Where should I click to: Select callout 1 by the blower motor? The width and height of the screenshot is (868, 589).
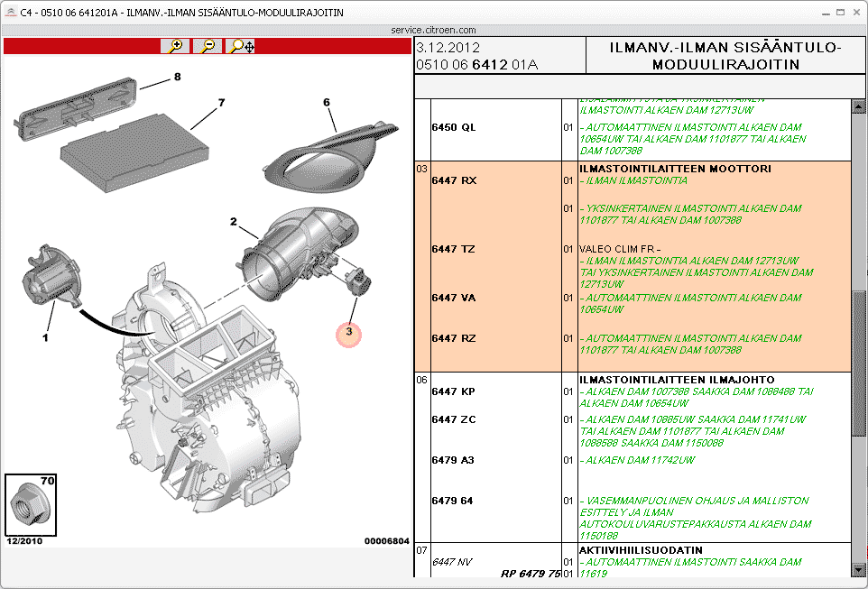click(x=44, y=338)
